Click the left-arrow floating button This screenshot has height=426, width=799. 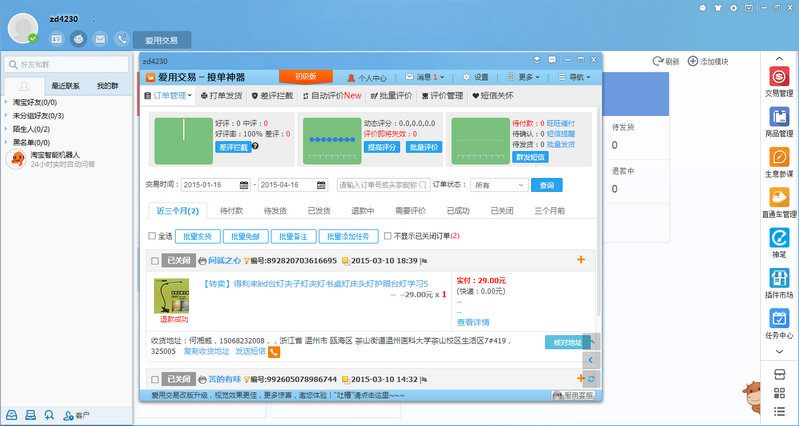pyautogui.click(x=591, y=360)
